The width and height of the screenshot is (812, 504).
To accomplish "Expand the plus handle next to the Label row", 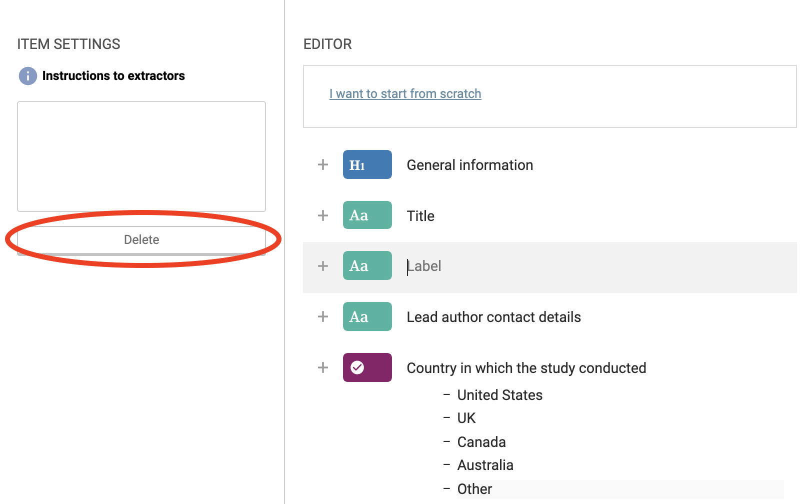I will tap(323, 265).
